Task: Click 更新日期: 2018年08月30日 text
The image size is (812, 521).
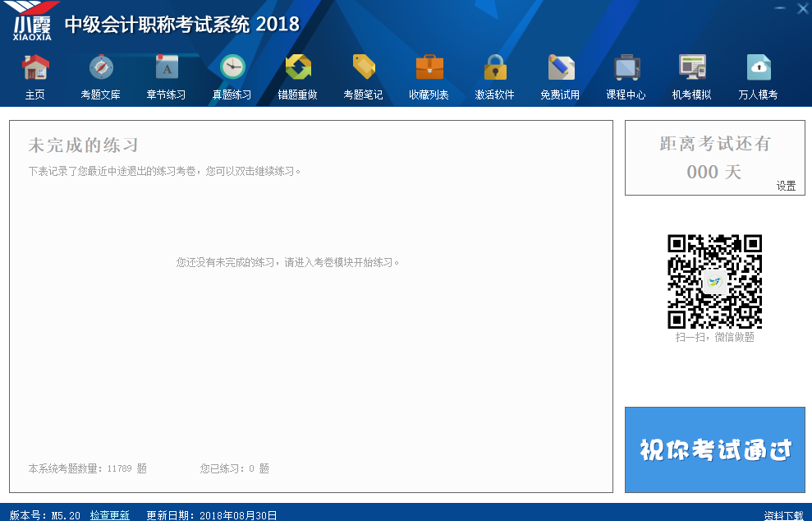Action: (211, 515)
